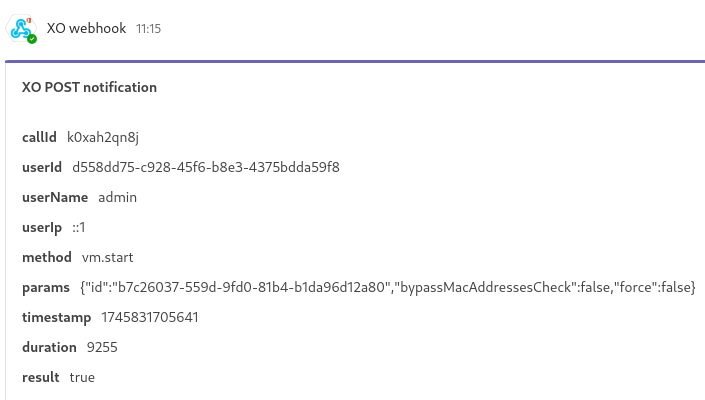
Task: Click the duration value 9255
Action: click(102, 347)
